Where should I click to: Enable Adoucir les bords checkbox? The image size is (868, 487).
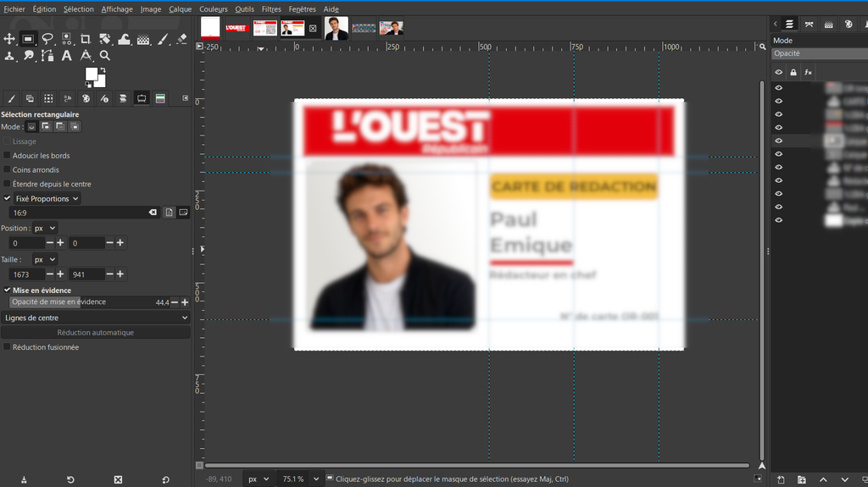(x=7, y=156)
